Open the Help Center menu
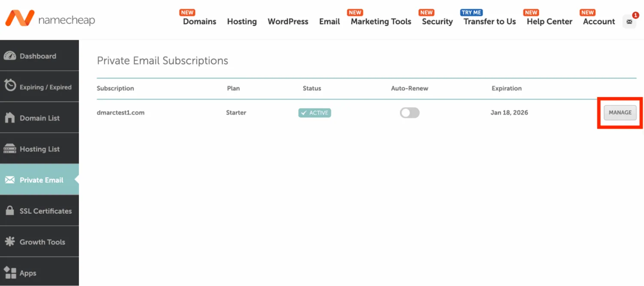 (550, 22)
